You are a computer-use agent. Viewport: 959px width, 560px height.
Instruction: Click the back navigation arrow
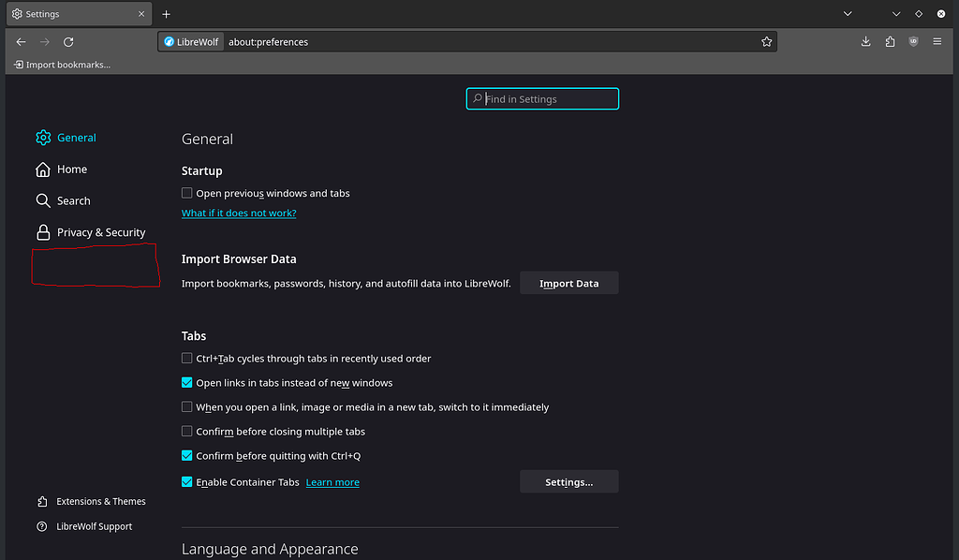21,41
